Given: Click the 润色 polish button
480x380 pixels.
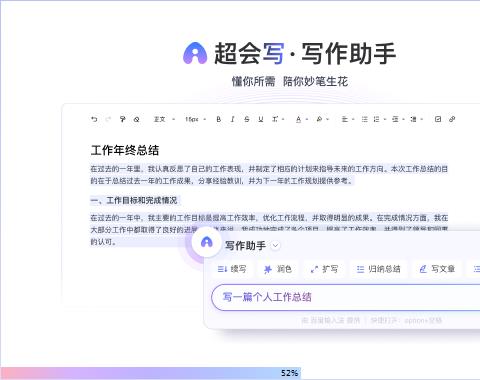Looking at the screenshot, I should [278, 269].
